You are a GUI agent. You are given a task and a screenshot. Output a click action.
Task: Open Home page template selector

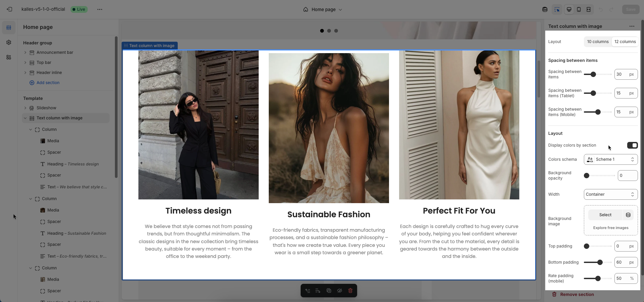(x=323, y=9)
